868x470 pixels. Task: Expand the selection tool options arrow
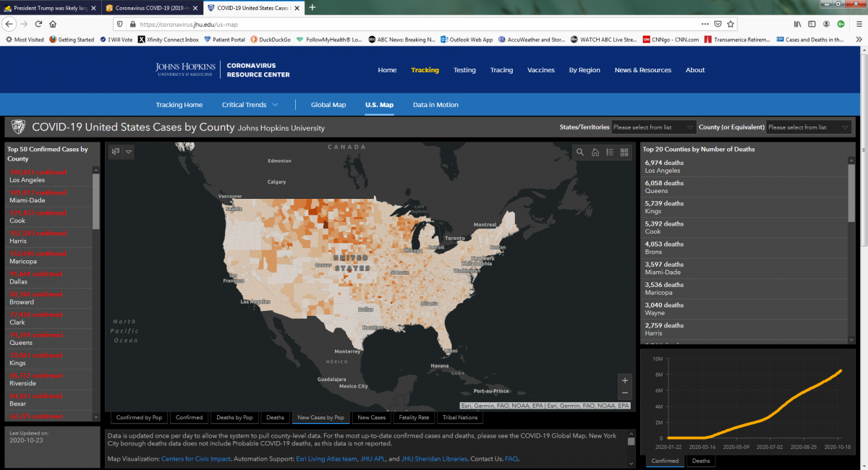click(x=129, y=152)
